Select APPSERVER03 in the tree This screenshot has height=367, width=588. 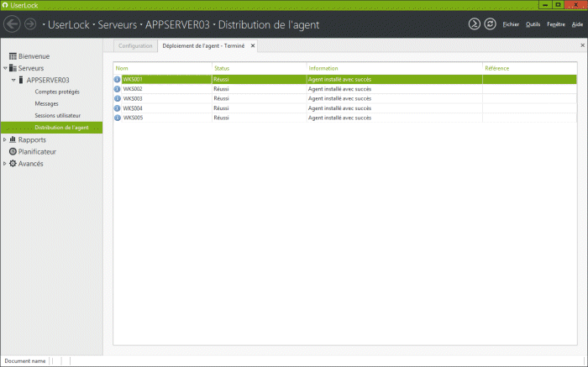coord(48,80)
